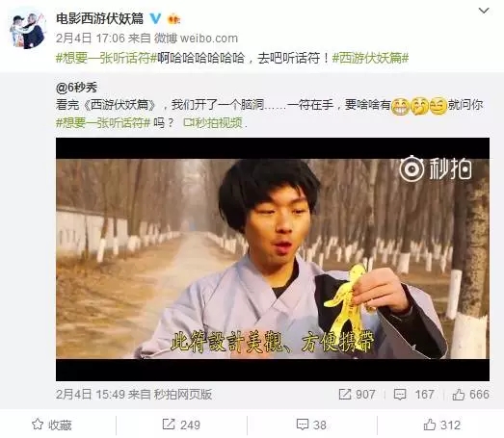The image size is (504, 438).
Task: Expand the post options chevron menu
Action: 484,11
